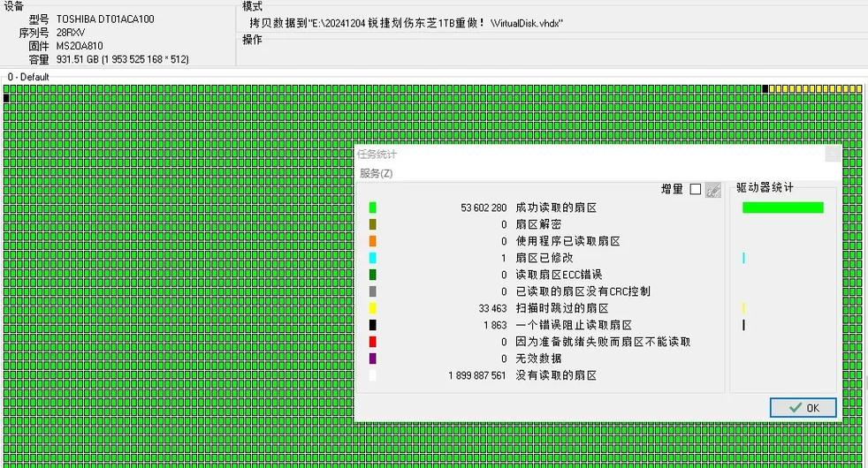Viewport: 868px width, 468px height.
Task: Click the 成功读取的扇区 label
Action: [556, 208]
